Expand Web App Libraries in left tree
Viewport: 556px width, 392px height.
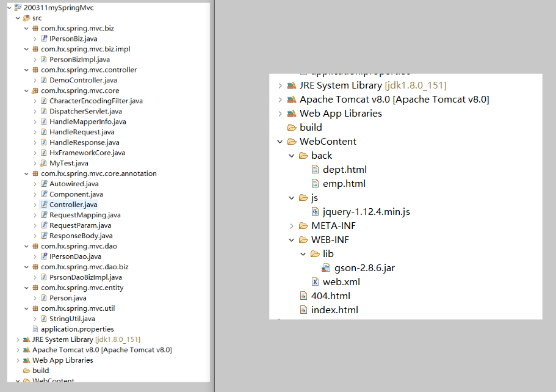[18, 360]
